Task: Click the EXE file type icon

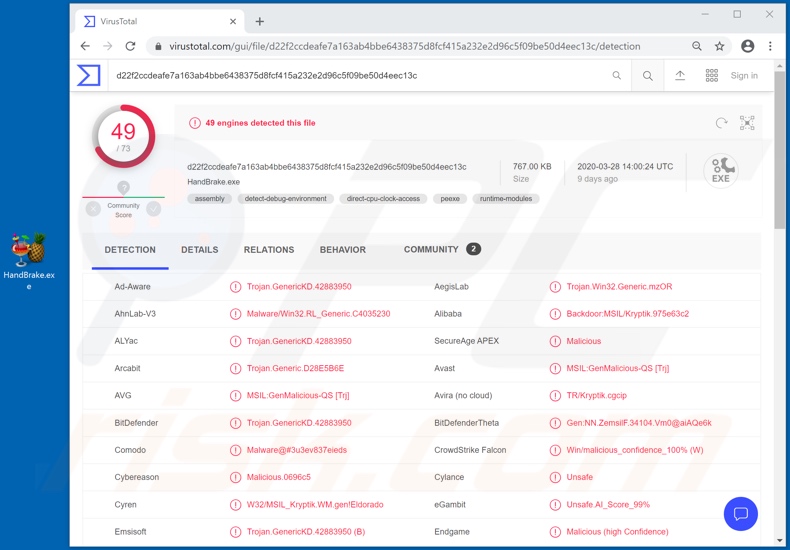Action: (721, 171)
